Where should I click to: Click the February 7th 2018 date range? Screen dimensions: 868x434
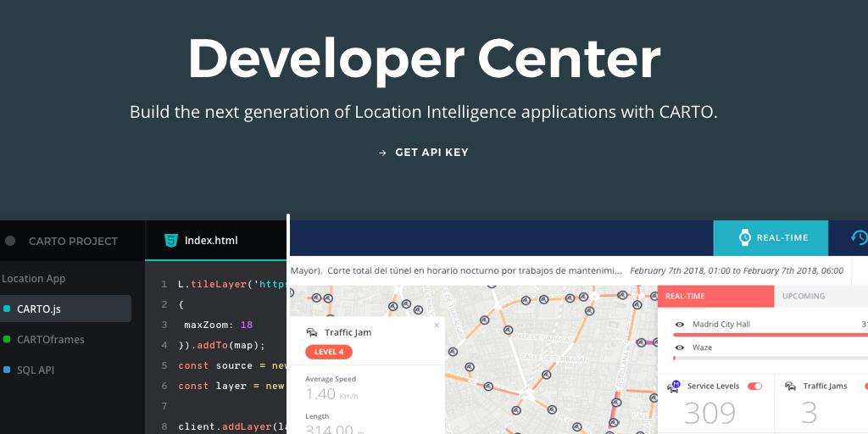(x=737, y=270)
